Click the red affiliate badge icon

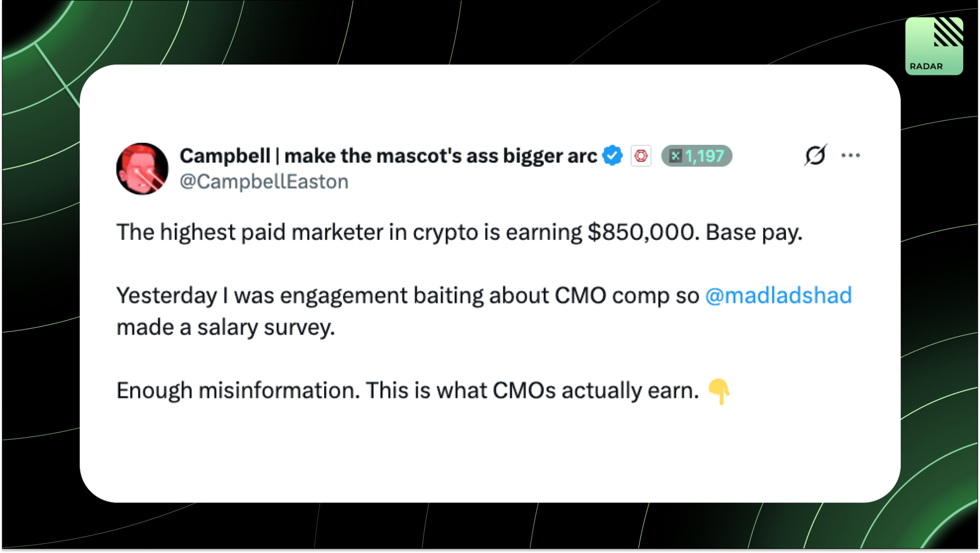641,156
